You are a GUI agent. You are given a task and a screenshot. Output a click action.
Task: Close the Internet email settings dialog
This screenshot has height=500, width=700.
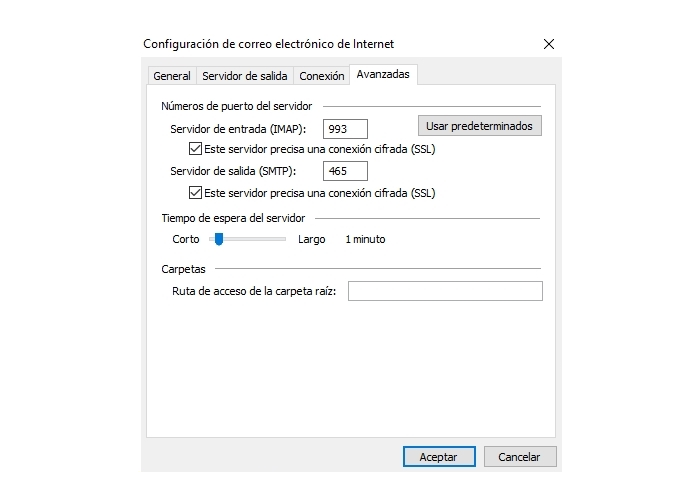tap(549, 44)
